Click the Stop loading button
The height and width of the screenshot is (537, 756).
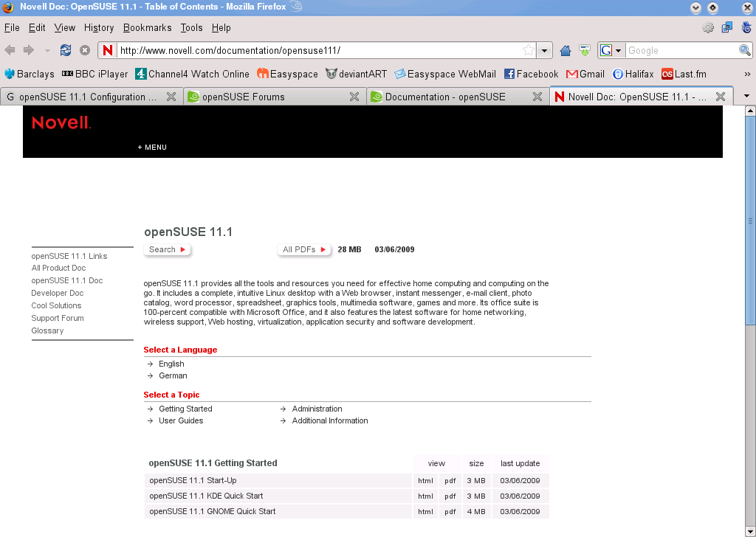85,50
